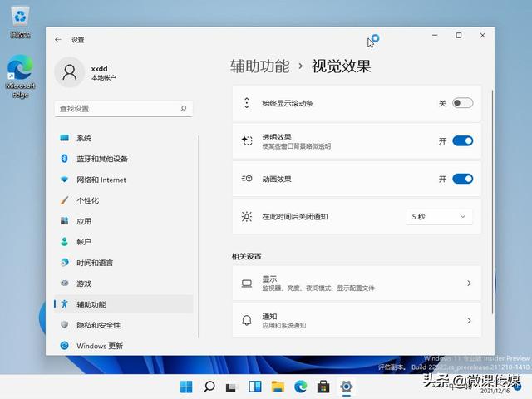Open the Windows Start button on taskbar
532x399 pixels.
click(x=186, y=387)
